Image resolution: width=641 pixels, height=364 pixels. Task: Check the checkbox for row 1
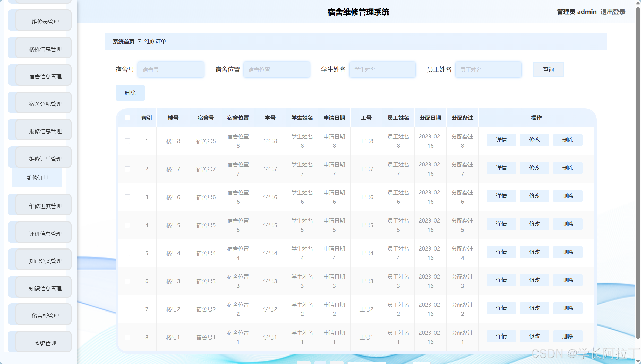coord(127,141)
